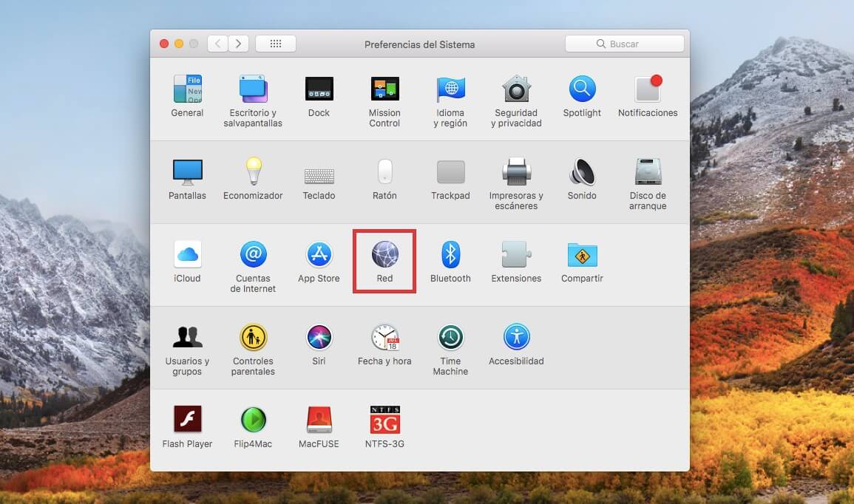
Task: Close the Preferencias del Sistema window
Action: pos(164,44)
